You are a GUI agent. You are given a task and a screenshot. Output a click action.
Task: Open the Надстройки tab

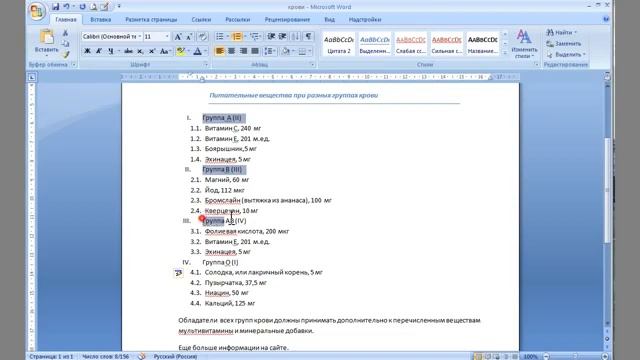(x=365, y=20)
